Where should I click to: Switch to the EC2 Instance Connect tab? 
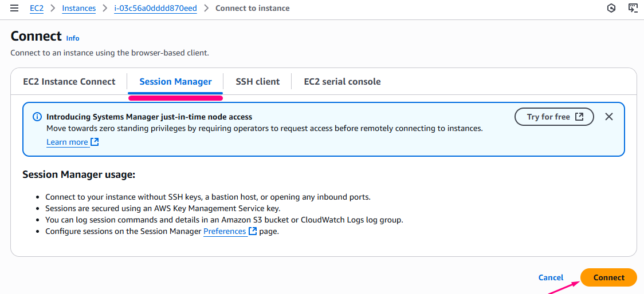pos(69,82)
